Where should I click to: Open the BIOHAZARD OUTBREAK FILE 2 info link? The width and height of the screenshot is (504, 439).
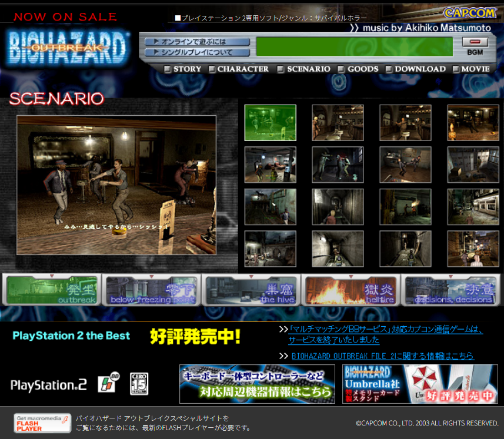click(x=382, y=356)
